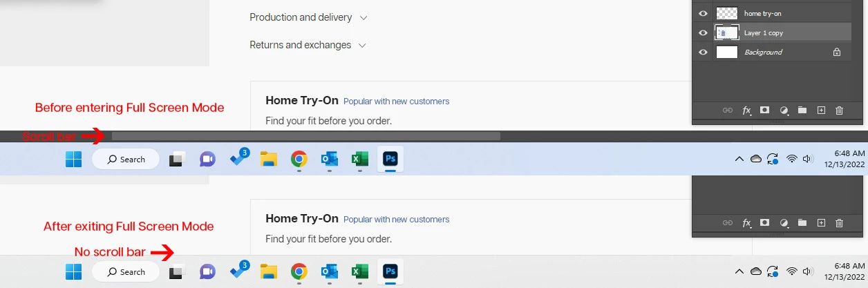Click the lock icon on the Background layer
The height and width of the screenshot is (288, 868).
point(837,52)
